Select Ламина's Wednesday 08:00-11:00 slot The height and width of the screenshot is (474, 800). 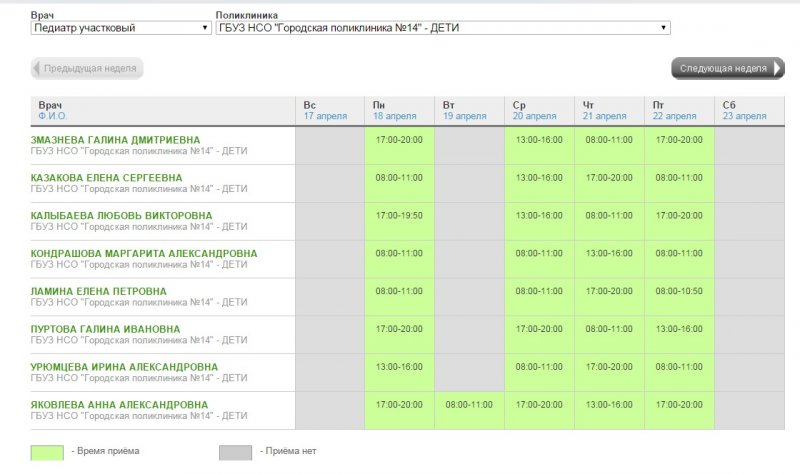pyautogui.click(x=539, y=297)
